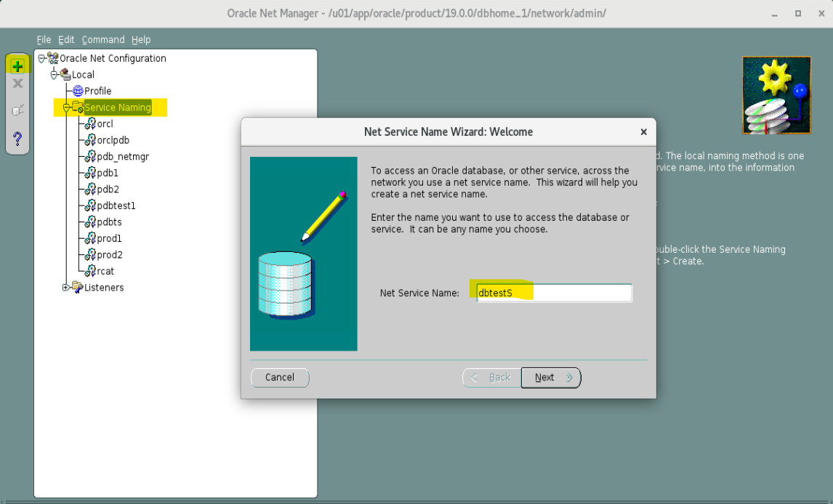The height and width of the screenshot is (504, 833).
Task: Click the rcat service icon
Action: (x=90, y=271)
